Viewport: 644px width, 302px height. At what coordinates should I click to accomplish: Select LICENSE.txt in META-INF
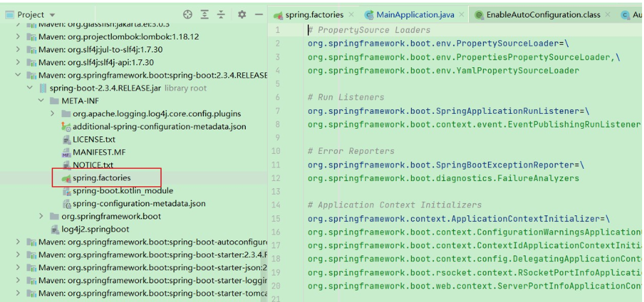[94, 139]
